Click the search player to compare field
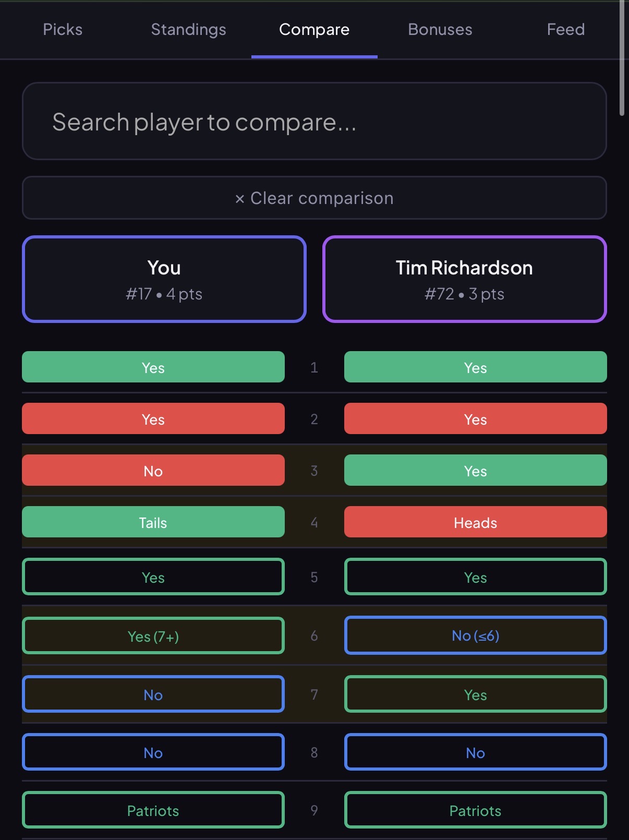 point(314,121)
